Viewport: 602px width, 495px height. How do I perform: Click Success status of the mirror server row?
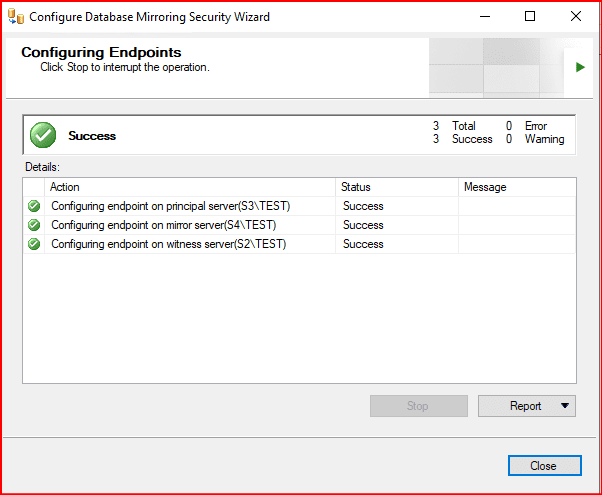(363, 225)
